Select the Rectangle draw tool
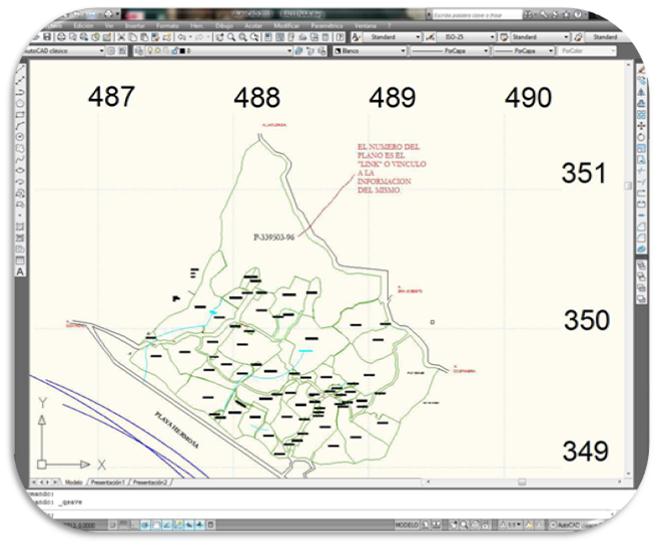 click(20, 115)
